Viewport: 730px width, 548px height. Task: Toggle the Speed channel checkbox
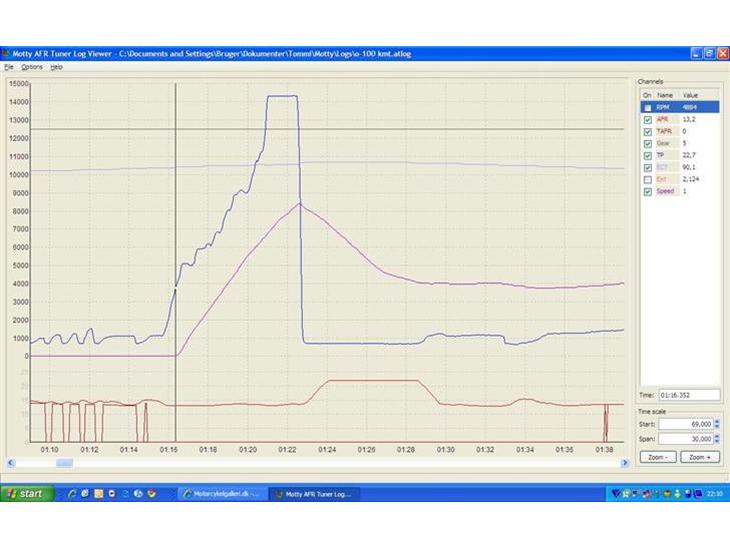[x=647, y=191]
